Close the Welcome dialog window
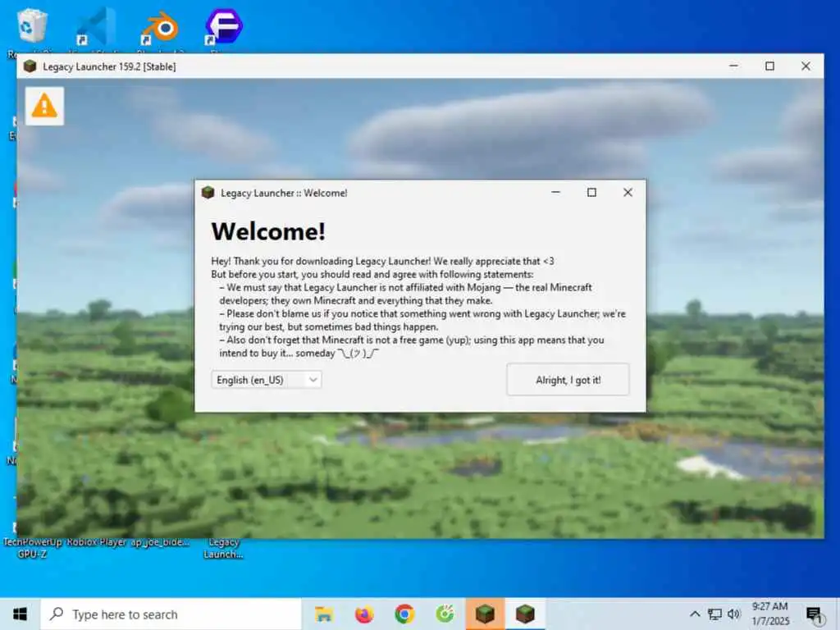The height and width of the screenshot is (630, 840). click(628, 192)
